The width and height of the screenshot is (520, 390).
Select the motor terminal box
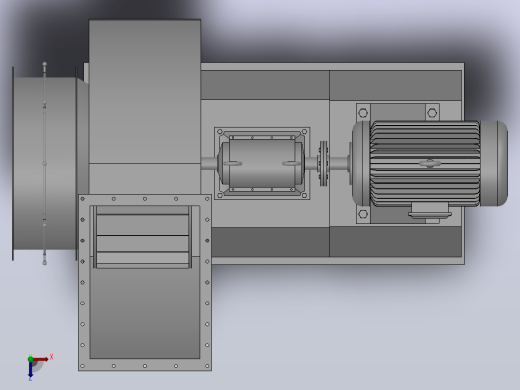pyautogui.click(x=430, y=211)
